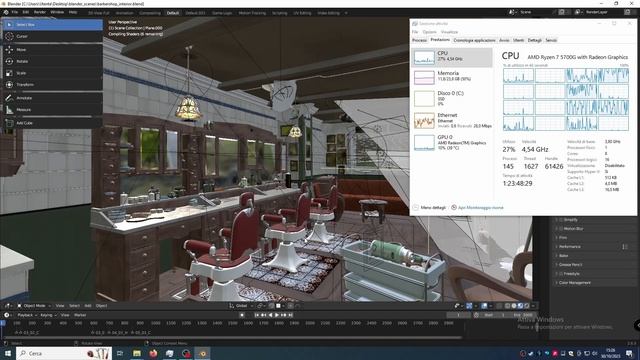This screenshot has width=640, height=360.
Task: Click the auto keying record button
Action: [242, 315]
